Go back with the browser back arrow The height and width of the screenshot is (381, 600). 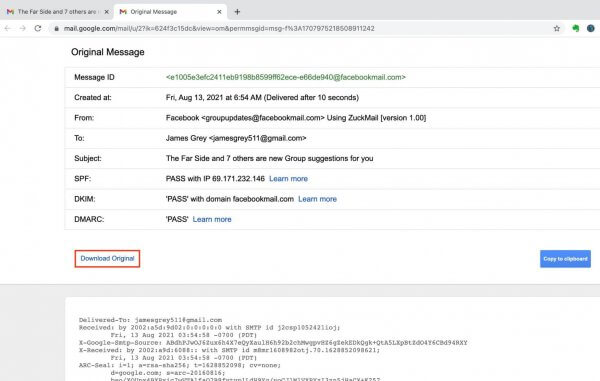point(8,28)
